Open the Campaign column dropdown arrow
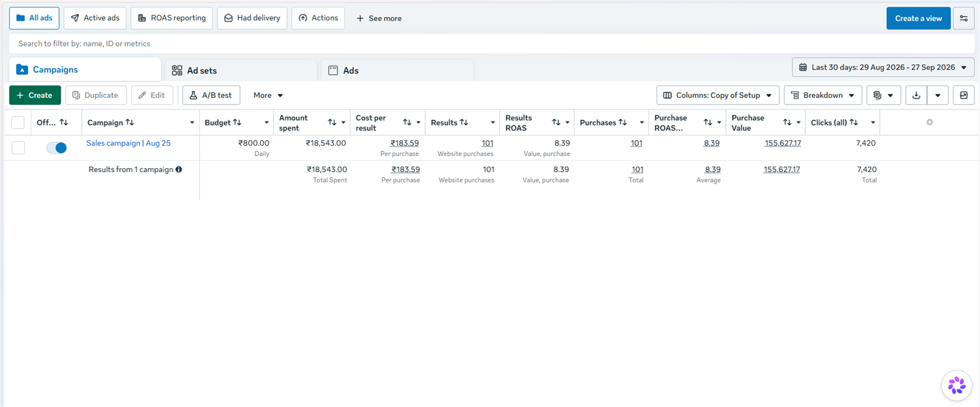 pyautogui.click(x=192, y=122)
